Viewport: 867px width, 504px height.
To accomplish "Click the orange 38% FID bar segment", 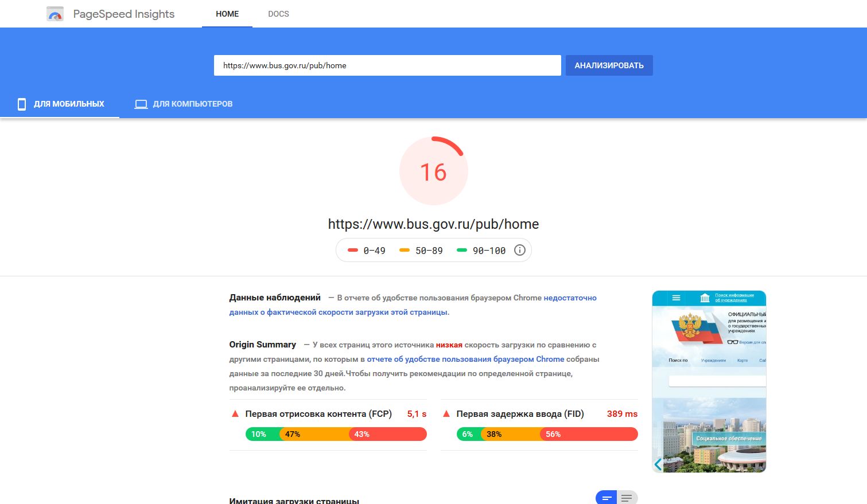I will point(510,434).
